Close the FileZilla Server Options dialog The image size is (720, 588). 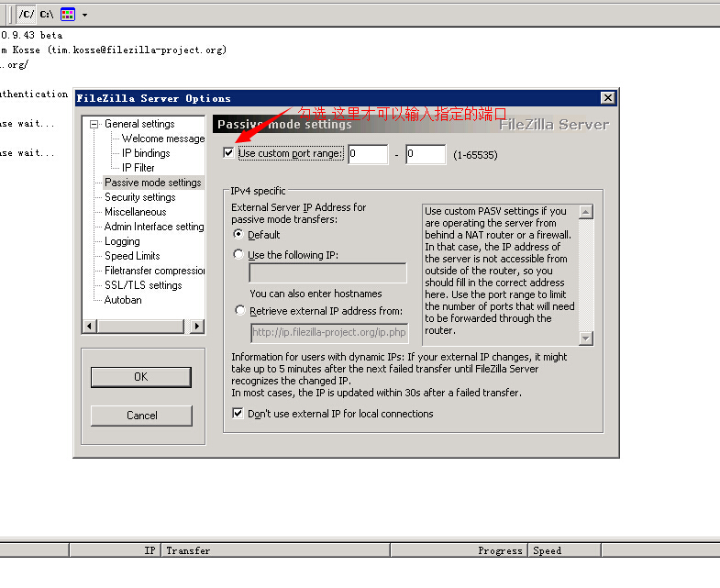[607, 98]
